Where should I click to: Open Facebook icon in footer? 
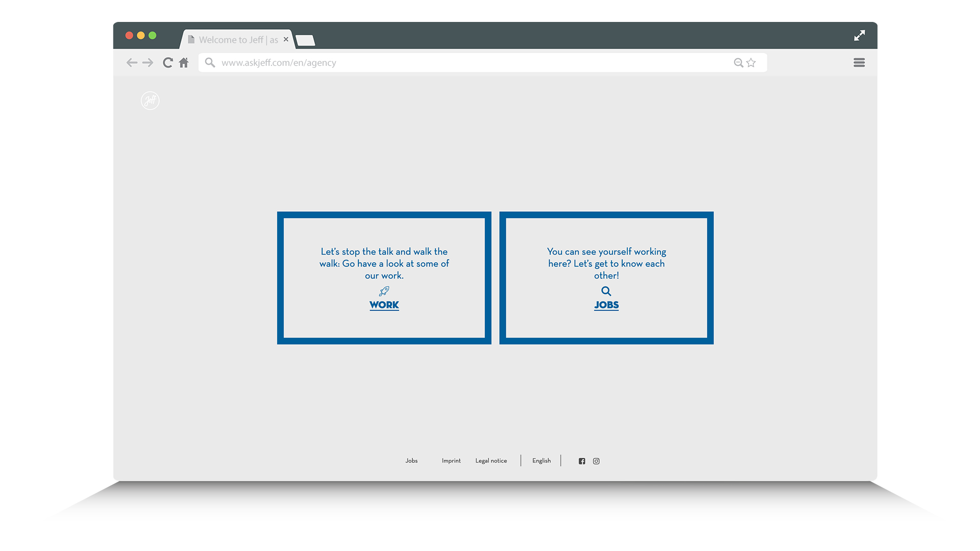pos(582,461)
